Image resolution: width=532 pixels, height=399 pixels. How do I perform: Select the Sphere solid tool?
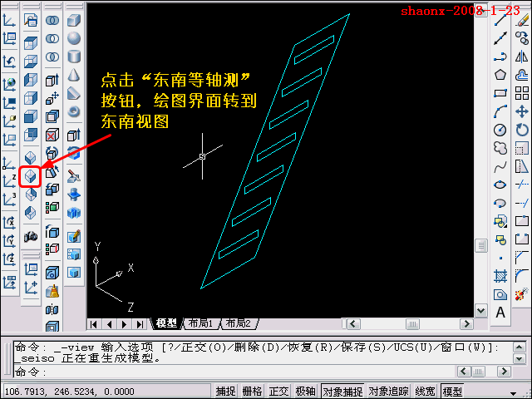pos(74,38)
